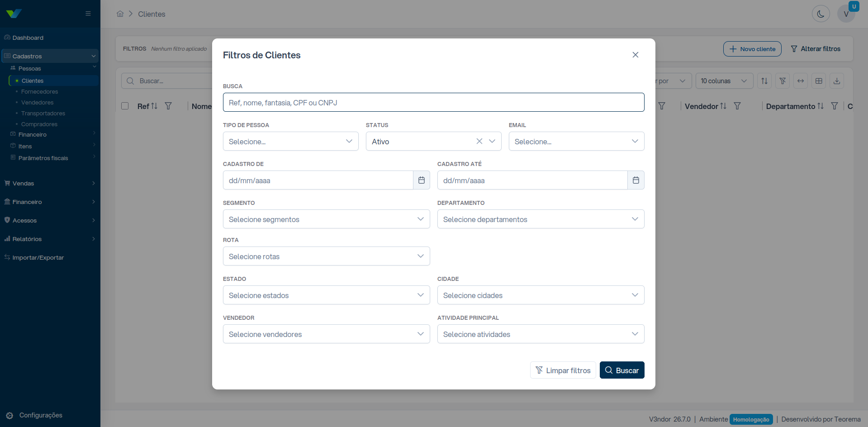
Task: Open the Cidade selection dropdown
Action: pos(541,295)
